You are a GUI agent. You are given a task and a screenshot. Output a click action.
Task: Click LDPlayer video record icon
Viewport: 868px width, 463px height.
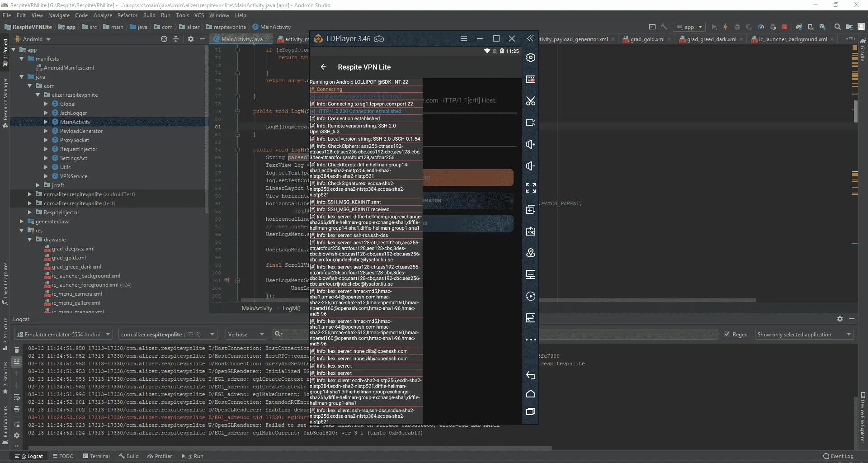[531, 123]
